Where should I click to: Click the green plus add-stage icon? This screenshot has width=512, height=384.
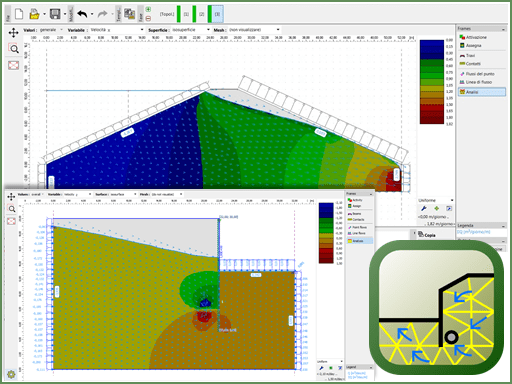(148, 9)
